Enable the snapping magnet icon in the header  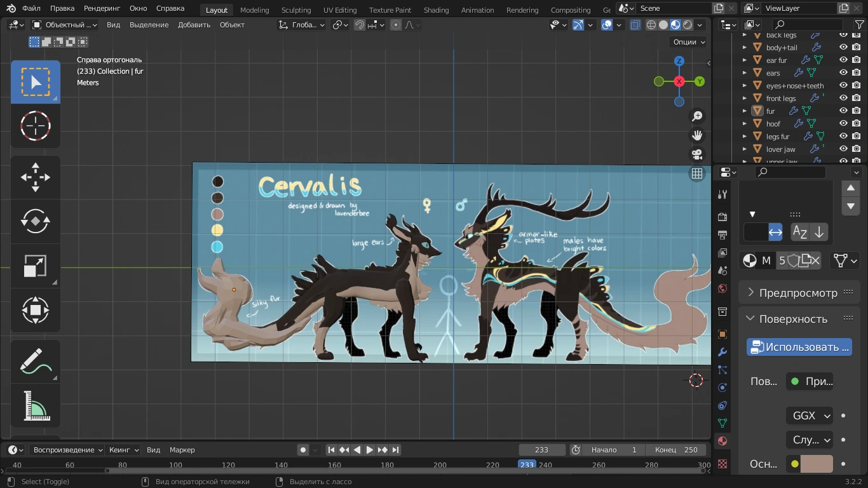click(x=360, y=24)
